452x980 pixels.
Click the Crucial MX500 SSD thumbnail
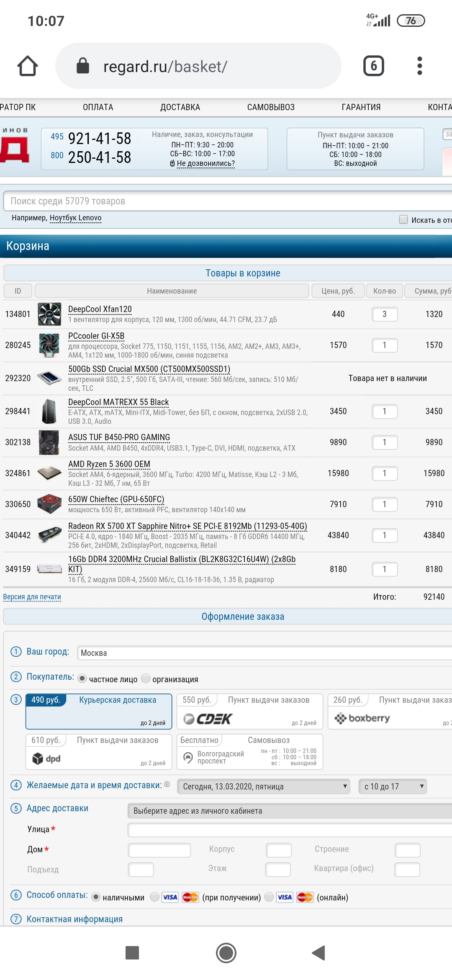[x=49, y=378]
